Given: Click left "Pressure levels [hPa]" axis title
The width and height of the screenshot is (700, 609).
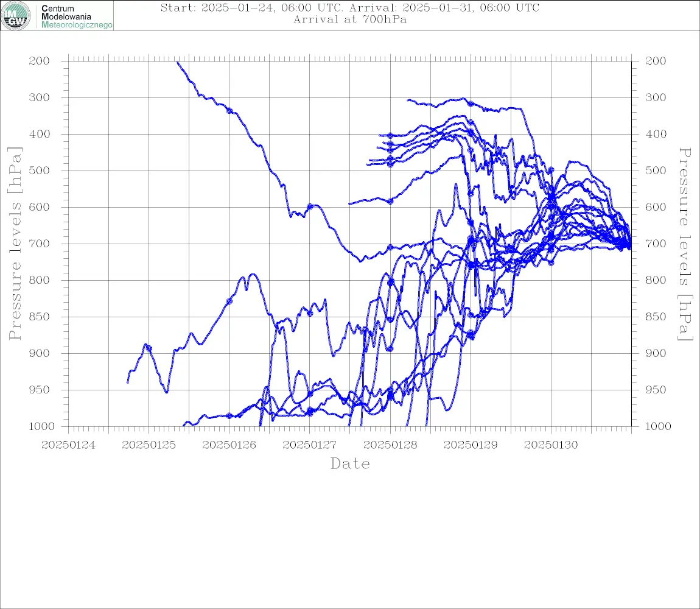Looking at the screenshot, I should click(x=15, y=244).
